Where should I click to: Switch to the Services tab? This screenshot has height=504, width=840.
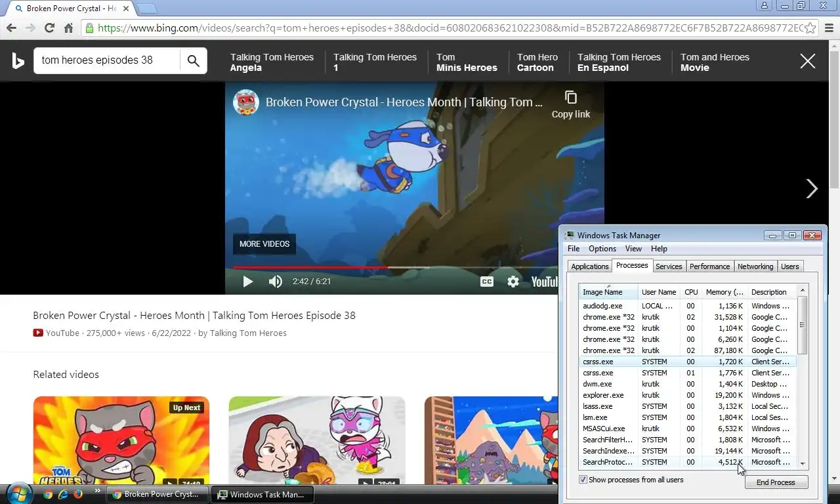(x=669, y=266)
